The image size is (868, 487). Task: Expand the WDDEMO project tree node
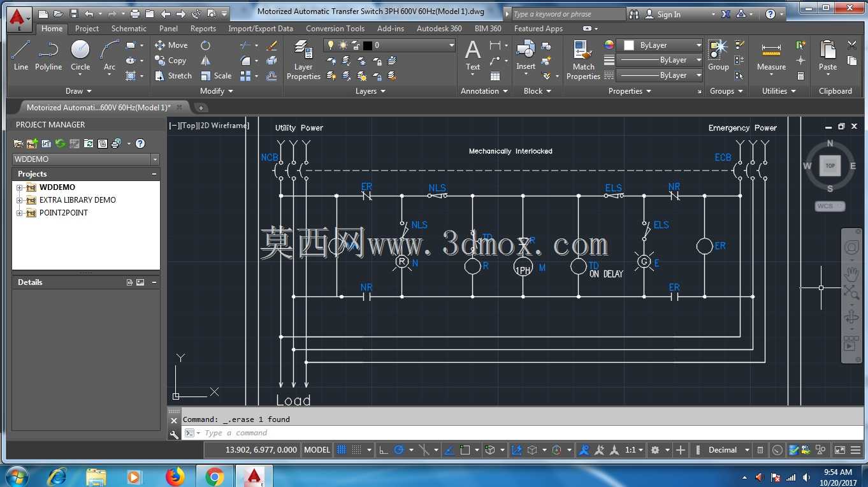19,187
